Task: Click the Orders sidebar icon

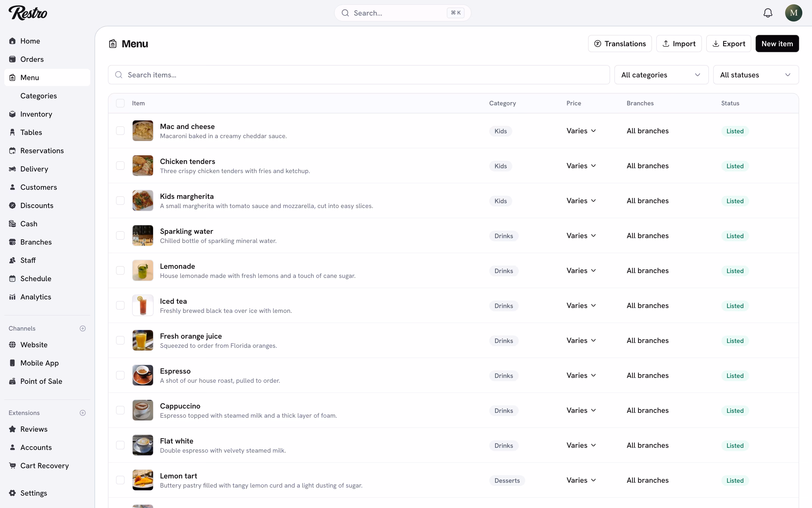Action: (x=12, y=59)
